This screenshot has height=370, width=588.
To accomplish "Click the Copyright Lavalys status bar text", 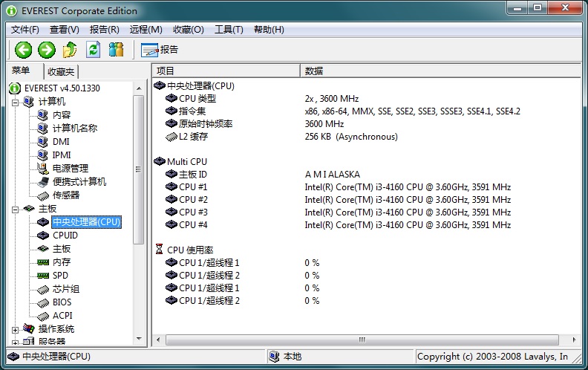I will point(492,357).
